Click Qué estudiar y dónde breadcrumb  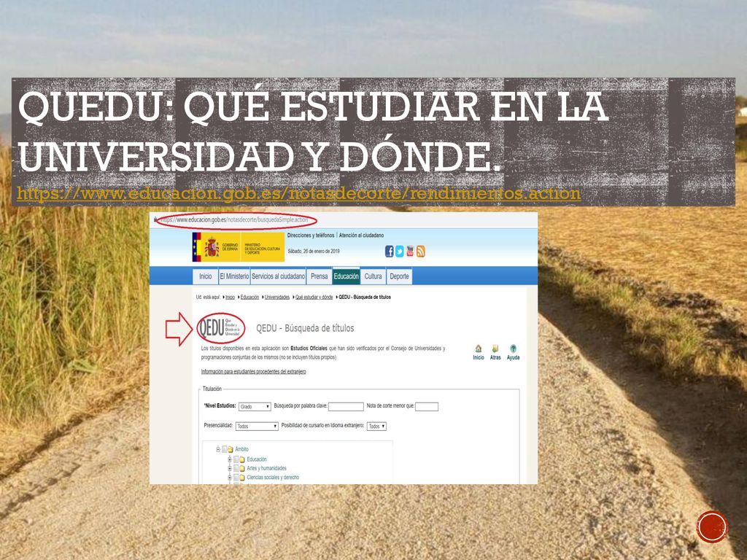(x=314, y=297)
